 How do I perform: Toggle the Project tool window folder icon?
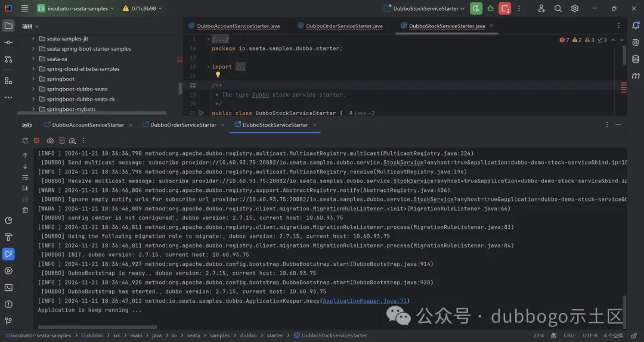click(8, 26)
